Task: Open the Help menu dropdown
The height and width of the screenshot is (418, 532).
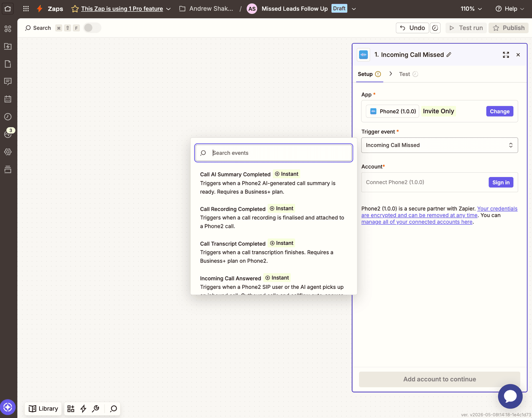Action: coord(510,9)
